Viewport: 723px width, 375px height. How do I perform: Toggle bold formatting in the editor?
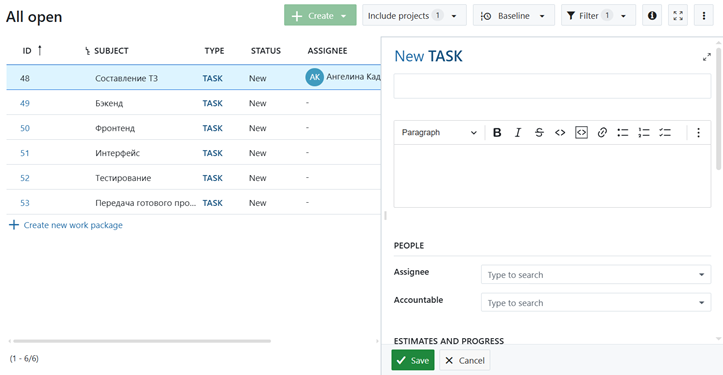pos(497,133)
